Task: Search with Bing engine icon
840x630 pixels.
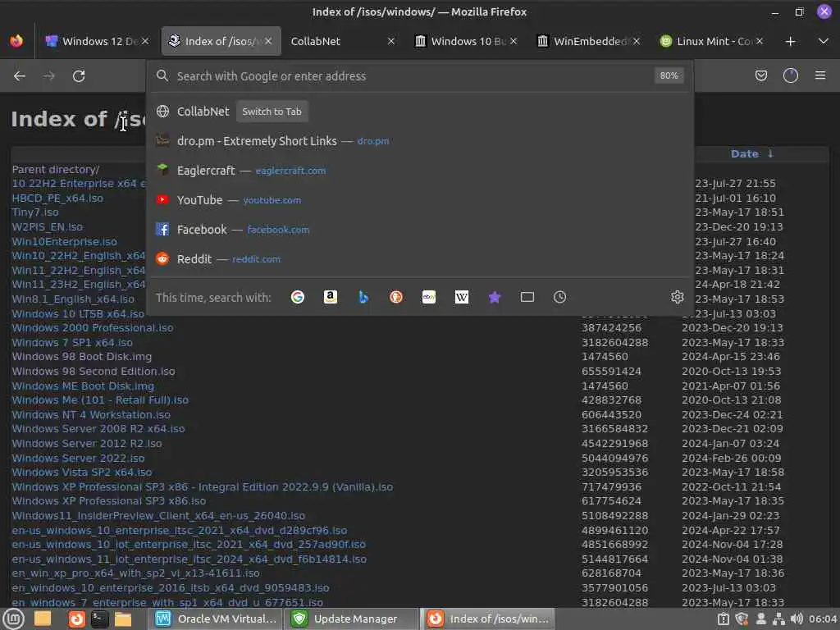Action: [x=363, y=297]
